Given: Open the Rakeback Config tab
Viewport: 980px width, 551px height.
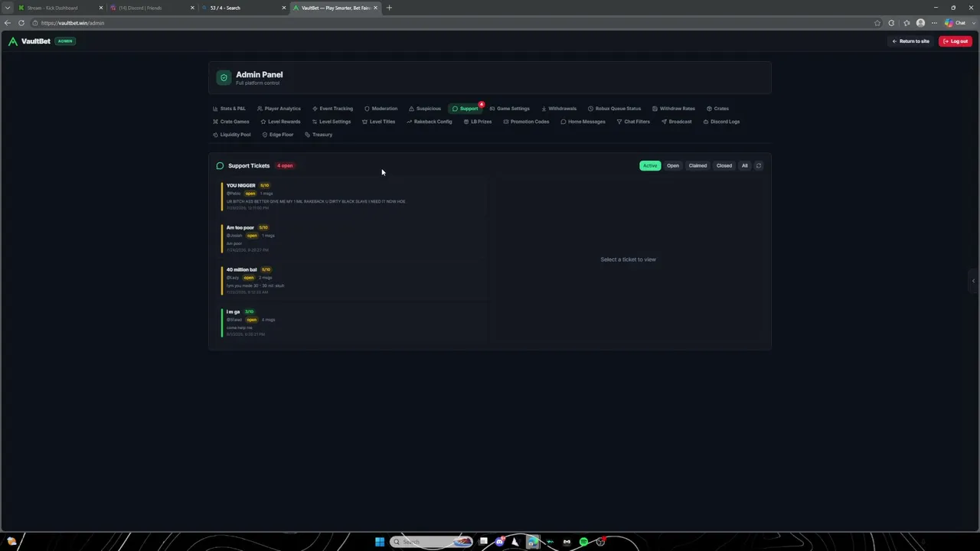Looking at the screenshot, I should coord(430,122).
